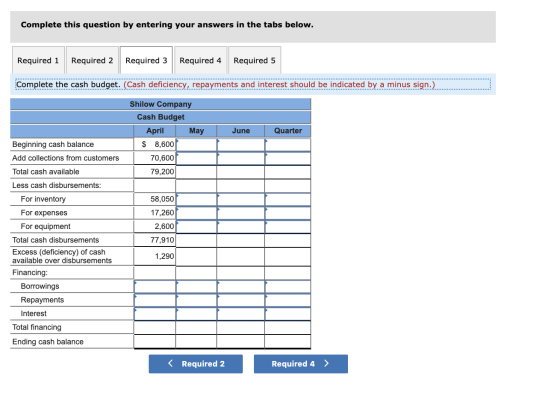Click May For equipment field

[x=196, y=226]
